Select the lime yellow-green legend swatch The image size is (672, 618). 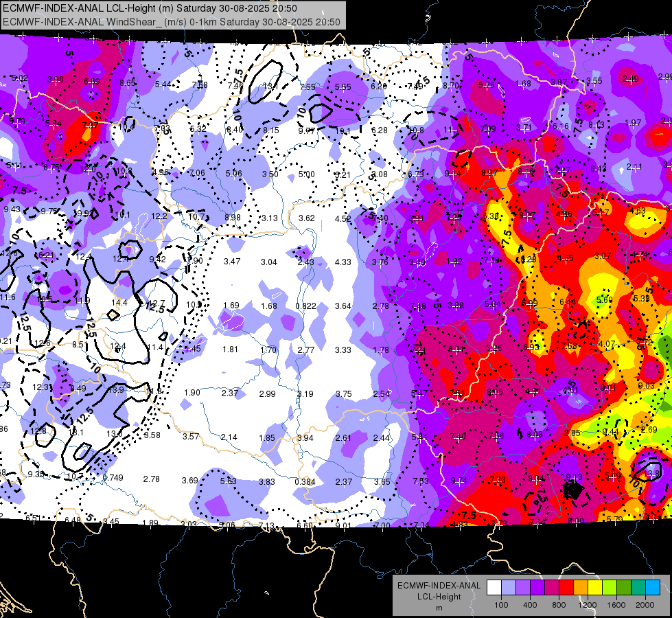[609, 588]
